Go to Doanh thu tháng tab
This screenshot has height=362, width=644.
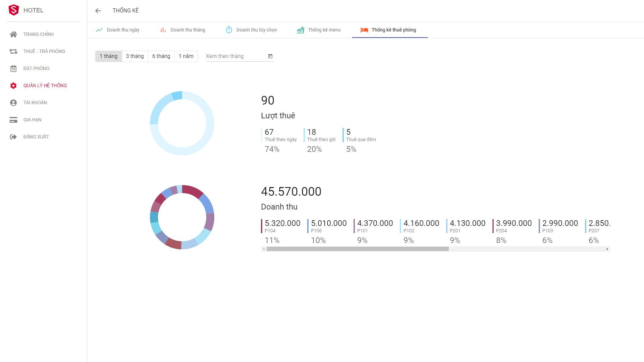(x=183, y=30)
